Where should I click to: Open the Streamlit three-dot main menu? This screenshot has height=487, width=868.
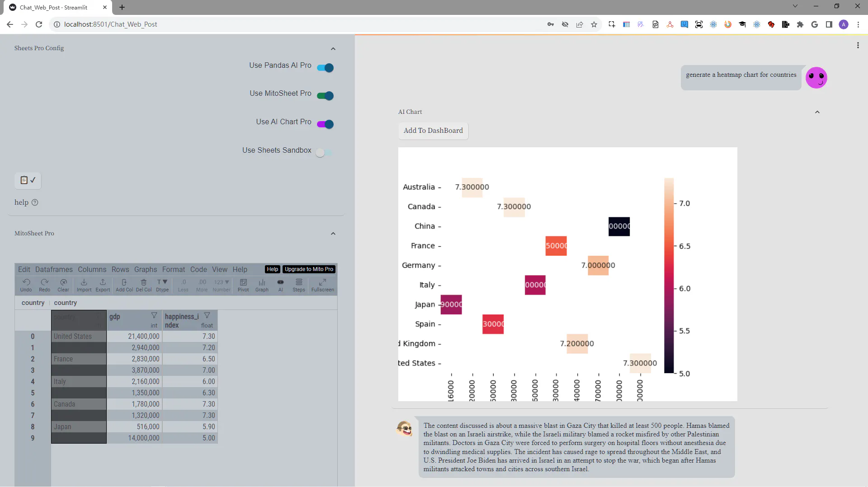click(858, 45)
